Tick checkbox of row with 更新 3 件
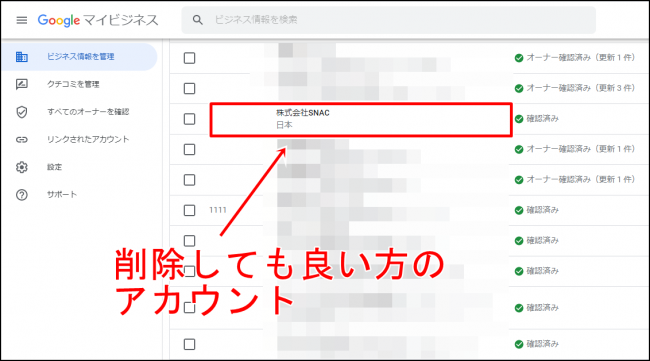Screen dimensions: 650x361 [189, 88]
